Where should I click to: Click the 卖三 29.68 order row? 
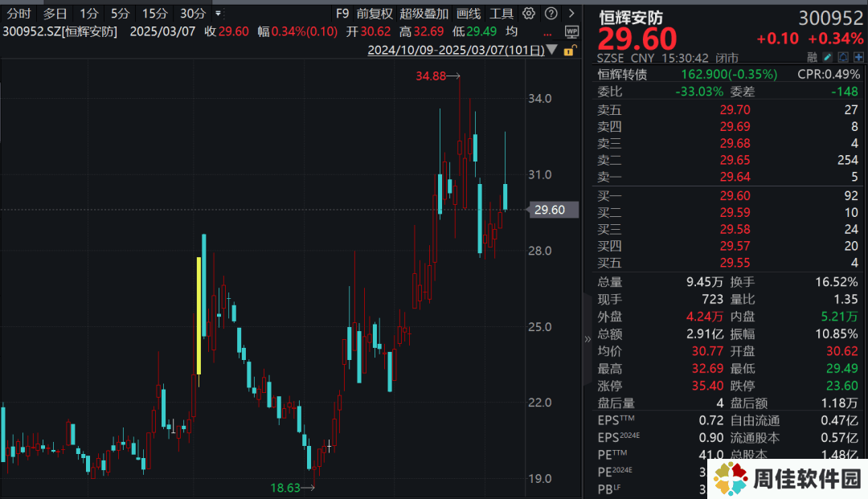coord(727,143)
